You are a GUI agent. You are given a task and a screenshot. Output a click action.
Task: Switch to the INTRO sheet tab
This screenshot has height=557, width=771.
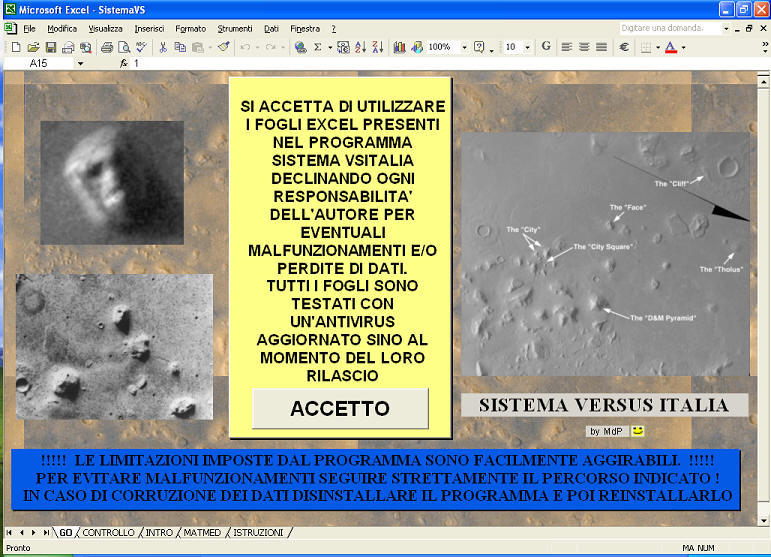click(x=159, y=532)
